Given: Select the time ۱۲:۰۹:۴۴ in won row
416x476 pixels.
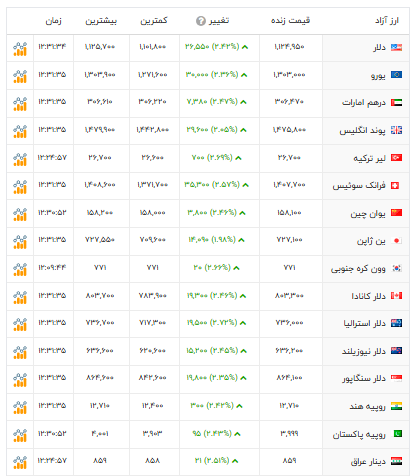Looking at the screenshot, I should 52,267.
